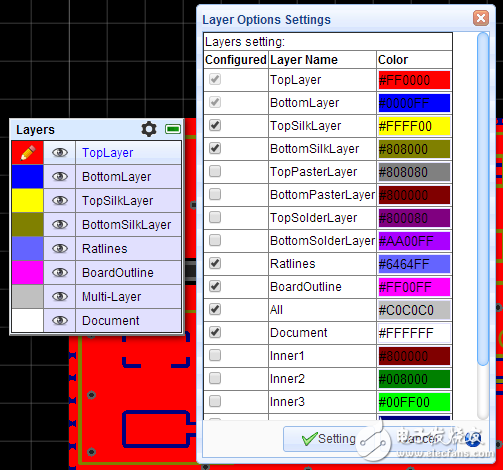Uncheck BottomSilkLayer configured checkbox
This screenshot has height=470, width=503.
coord(215,148)
